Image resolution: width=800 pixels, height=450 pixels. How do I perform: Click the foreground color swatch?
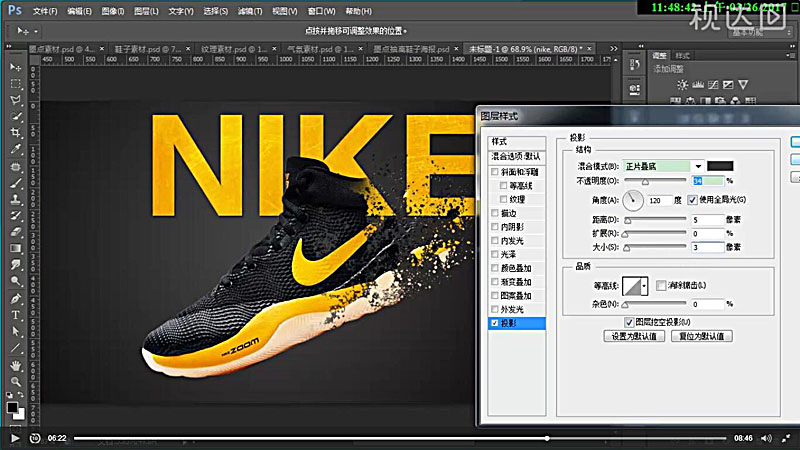click(12, 408)
